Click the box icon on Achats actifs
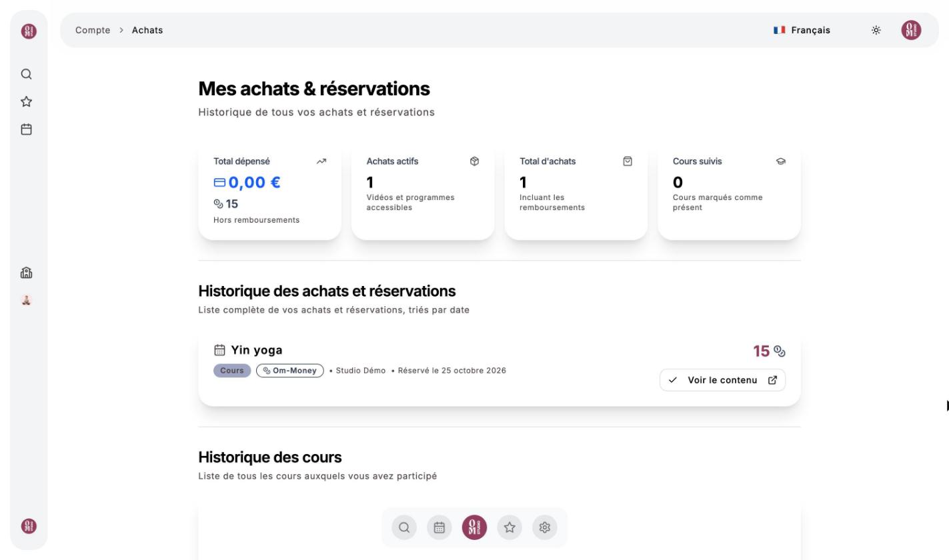This screenshot has height=560, width=949. click(x=474, y=161)
